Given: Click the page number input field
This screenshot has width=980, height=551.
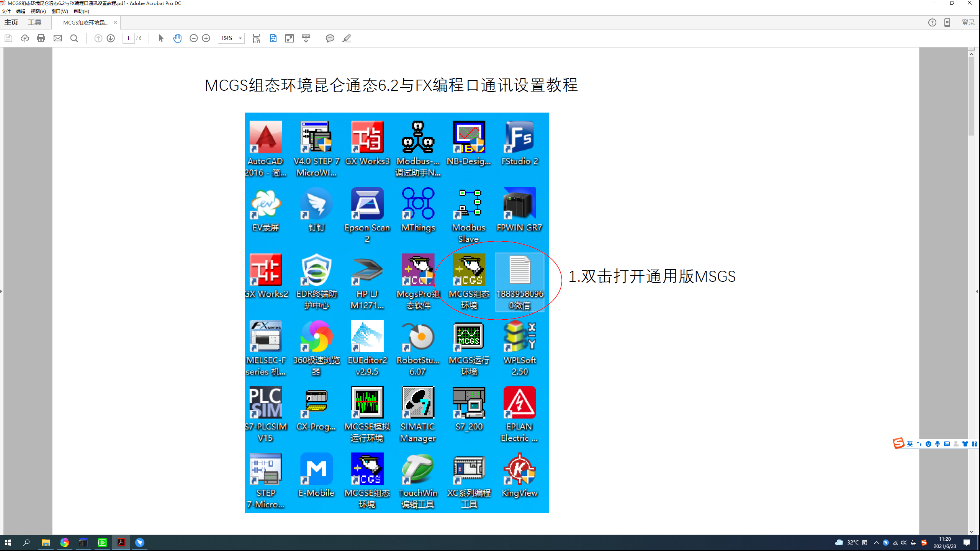Looking at the screenshot, I should click(x=128, y=38).
